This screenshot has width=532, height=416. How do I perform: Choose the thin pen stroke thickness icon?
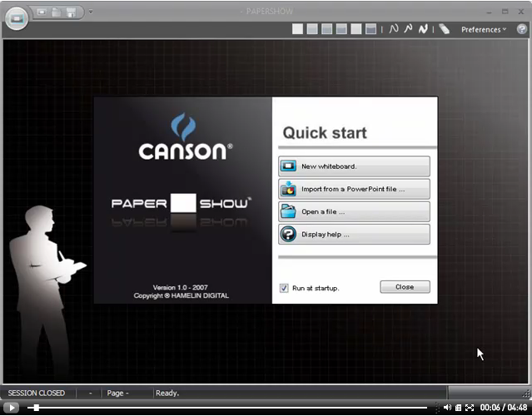tap(394, 29)
